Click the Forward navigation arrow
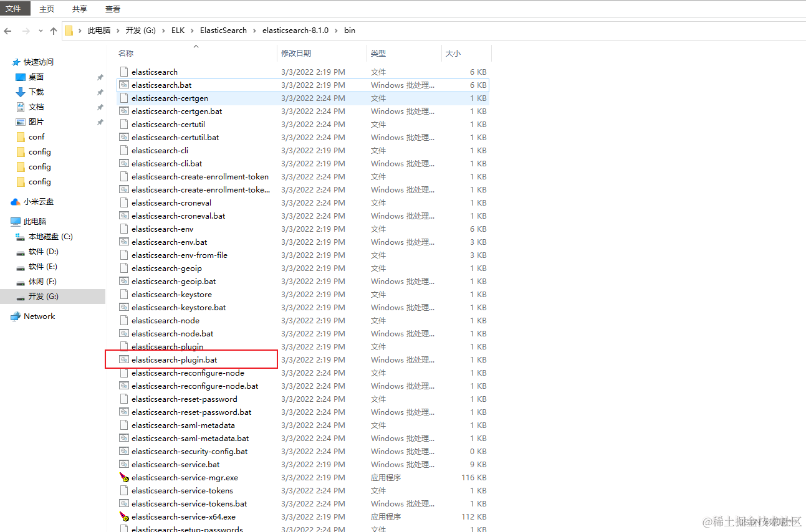This screenshot has height=532, width=806. tap(26, 31)
